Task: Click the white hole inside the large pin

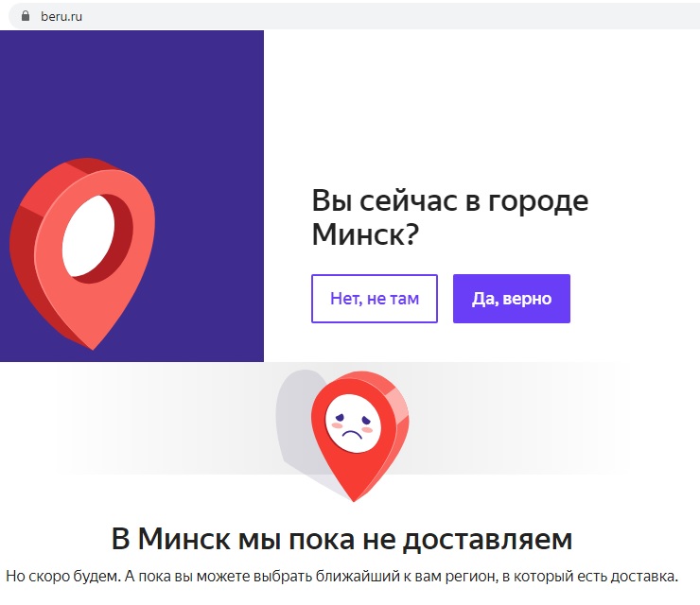Action: tap(87, 236)
